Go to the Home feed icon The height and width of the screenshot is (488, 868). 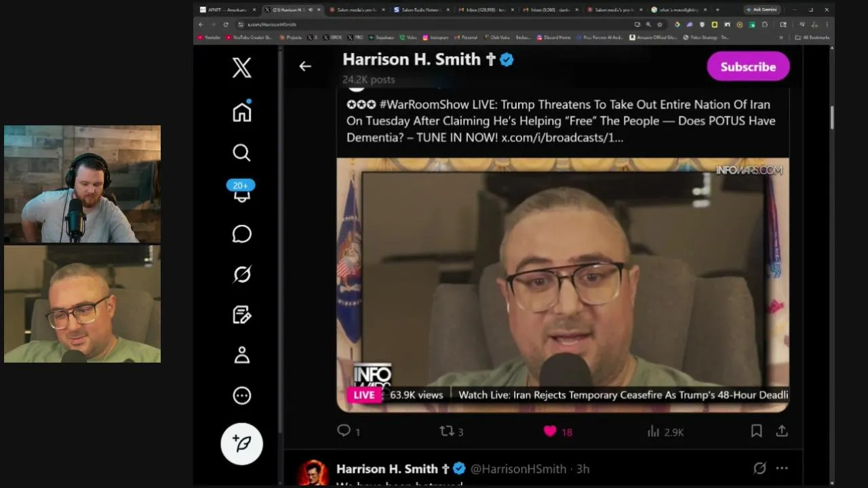coord(241,112)
